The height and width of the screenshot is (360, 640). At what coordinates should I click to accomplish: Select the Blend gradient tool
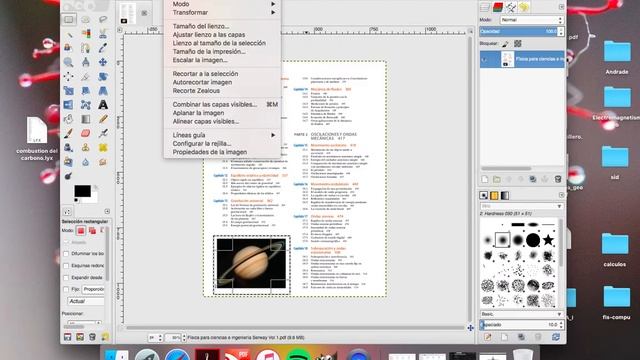coord(86,119)
